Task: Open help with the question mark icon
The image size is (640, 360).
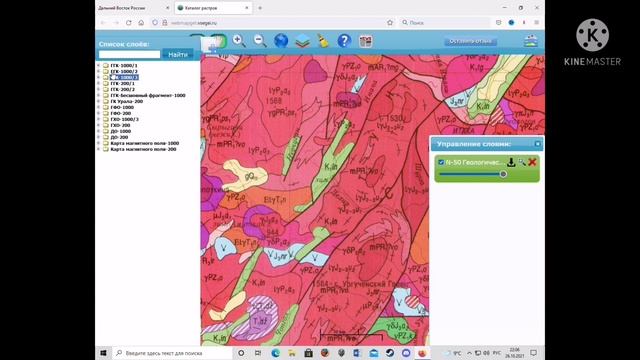Action: (344, 41)
